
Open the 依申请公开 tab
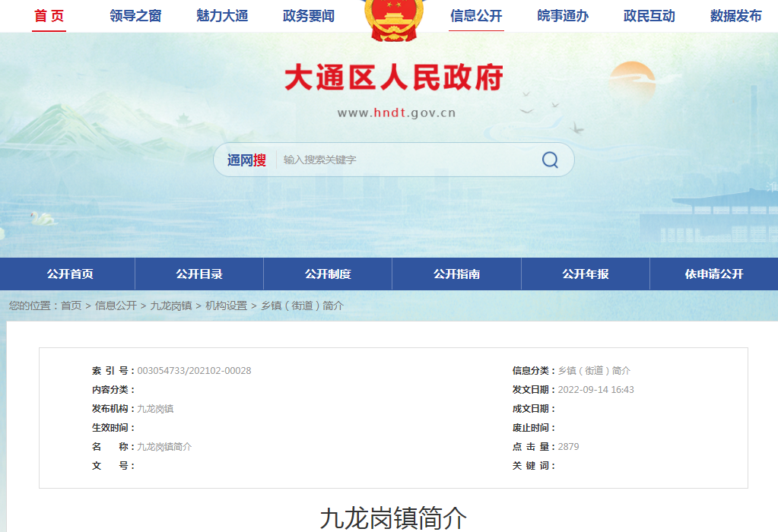click(714, 274)
